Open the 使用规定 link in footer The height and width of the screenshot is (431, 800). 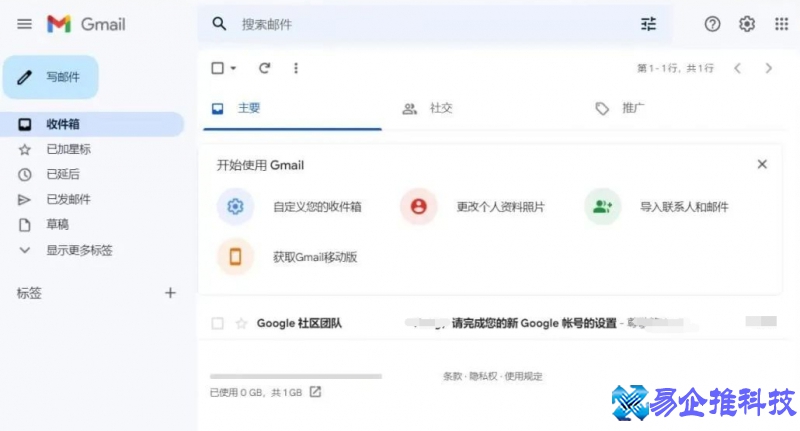[x=523, y=376]
